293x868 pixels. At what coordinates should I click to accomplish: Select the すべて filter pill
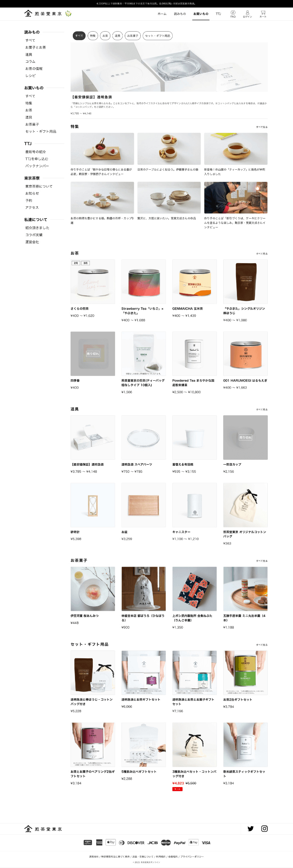point(79,36)
